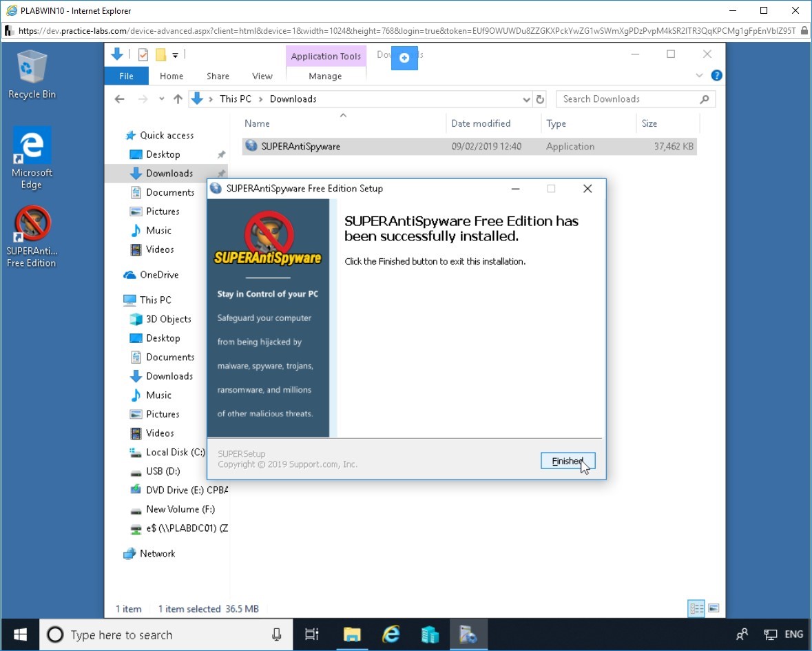Open the recent locations dropdown arrow
Viewport: 812px width, 651px height.
click(x=162, y=99)
